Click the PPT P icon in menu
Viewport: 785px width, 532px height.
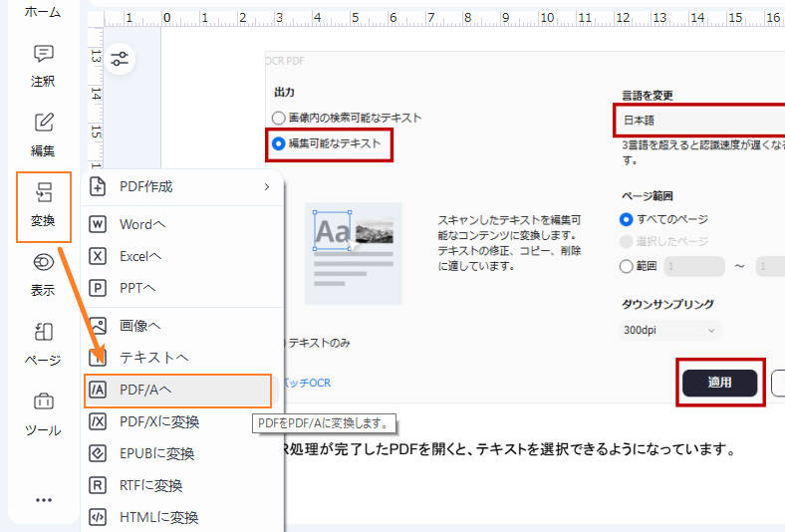click(x=98, y=288)
